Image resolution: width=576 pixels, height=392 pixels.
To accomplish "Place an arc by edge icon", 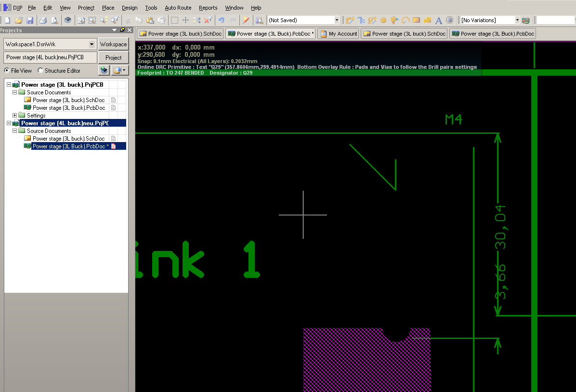I will (x=406, y=20).
